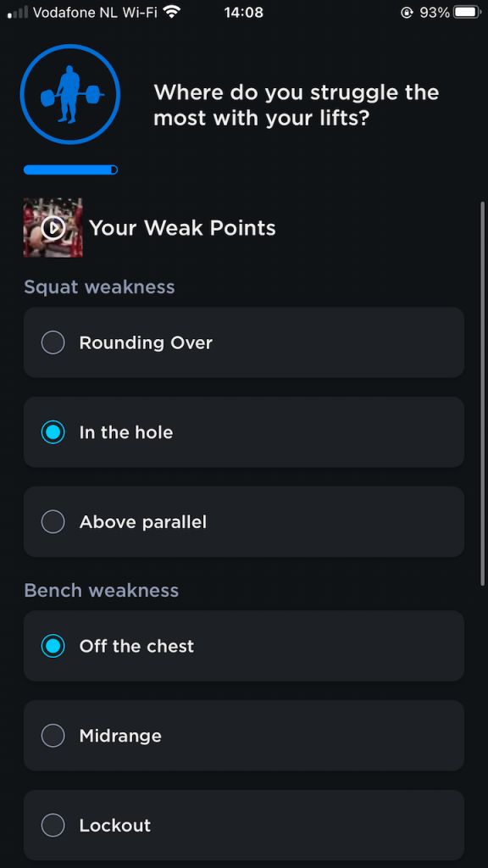Tap the Your Weak Points heading
488x868 pixels.
182,227
